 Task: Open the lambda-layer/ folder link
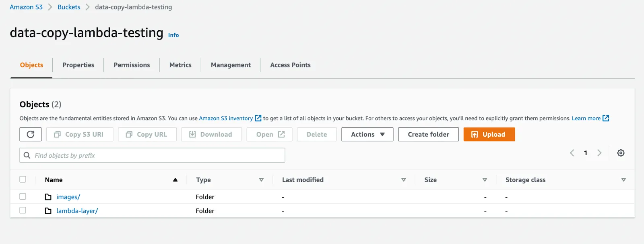(x=77, y=211)
